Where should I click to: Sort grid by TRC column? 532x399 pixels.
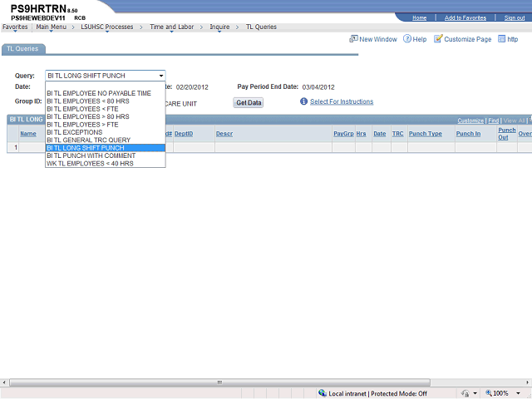[x=398, y=134]
